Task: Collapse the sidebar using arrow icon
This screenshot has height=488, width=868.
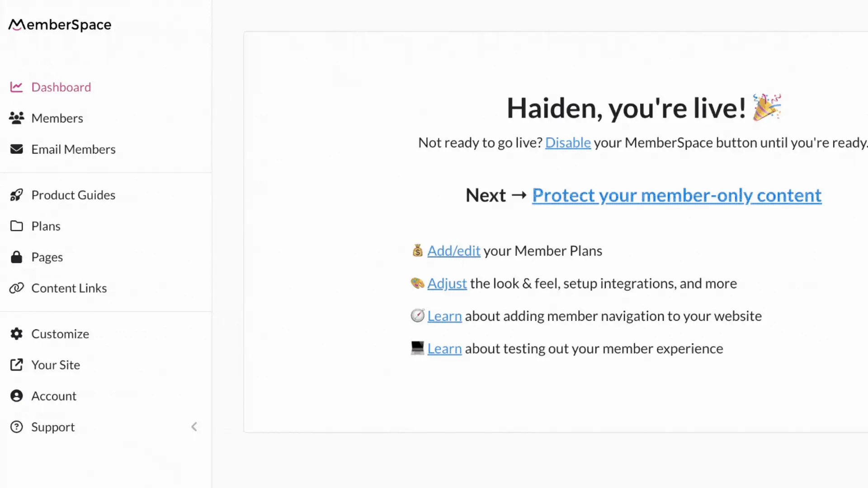Action: coord(194,427)
